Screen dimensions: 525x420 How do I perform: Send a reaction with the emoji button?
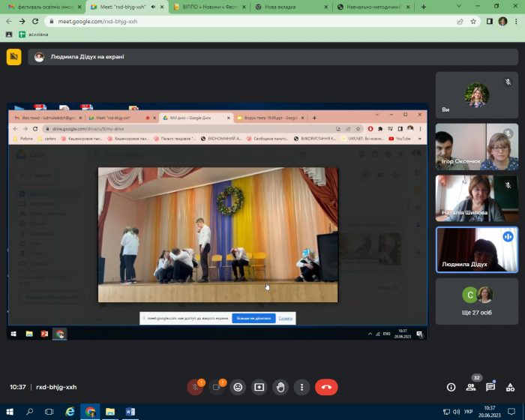click(x=238, y=387)
